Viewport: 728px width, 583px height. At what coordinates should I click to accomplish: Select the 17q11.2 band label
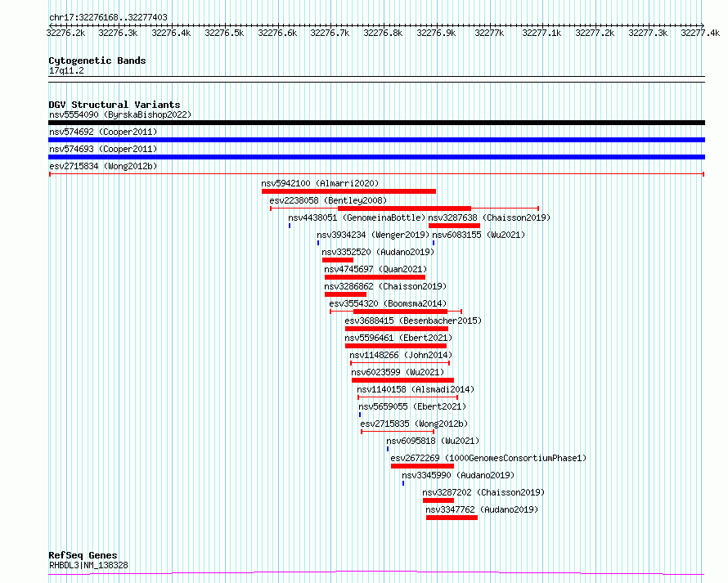66,70
